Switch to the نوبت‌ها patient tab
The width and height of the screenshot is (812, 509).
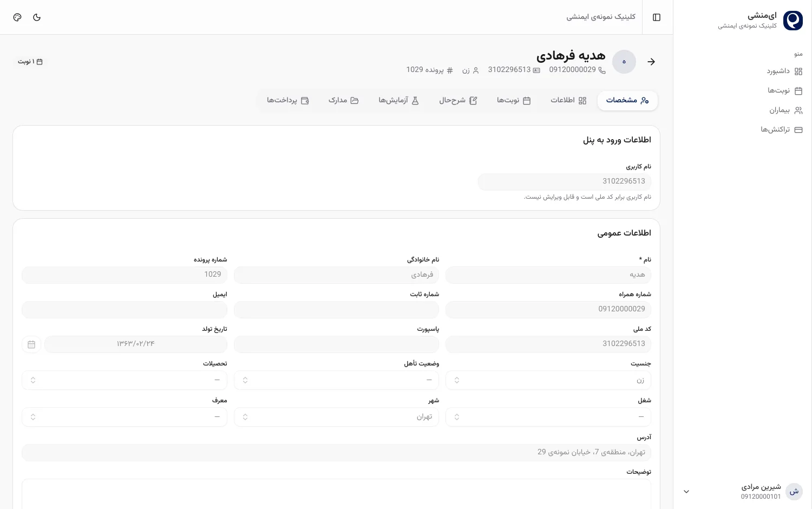click(x=514, y=100)
